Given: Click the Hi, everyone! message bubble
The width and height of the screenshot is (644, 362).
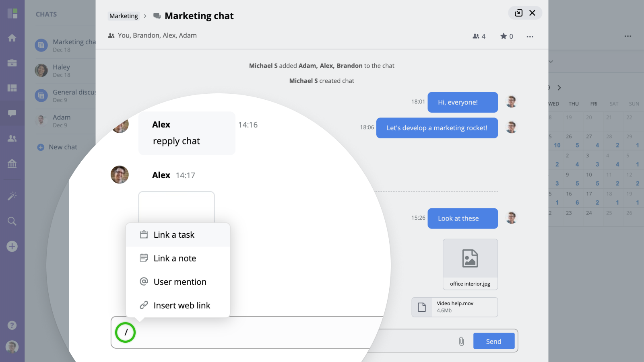Looking at the screenshot, I should [462, 102].
